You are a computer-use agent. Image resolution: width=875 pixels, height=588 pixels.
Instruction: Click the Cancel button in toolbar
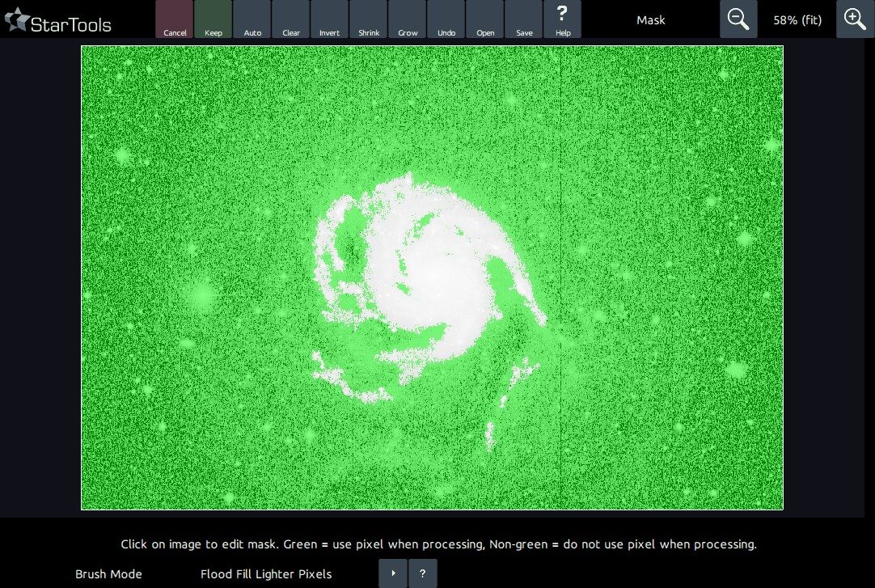pyautogui.click(x=175, y=19)
